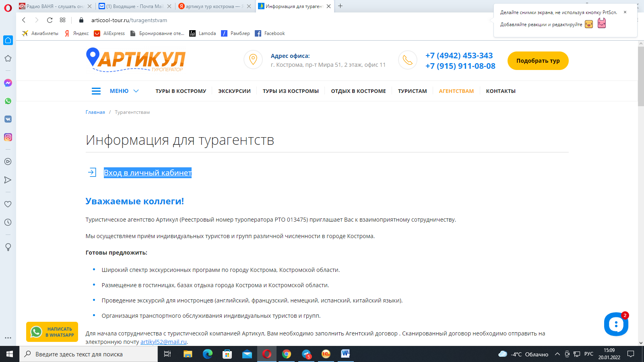Open ТУРЫ В КОСТРОМУ menu item
Image resolution: width=644 pixels, height=362 pixels.
click(x=181, y=91)
